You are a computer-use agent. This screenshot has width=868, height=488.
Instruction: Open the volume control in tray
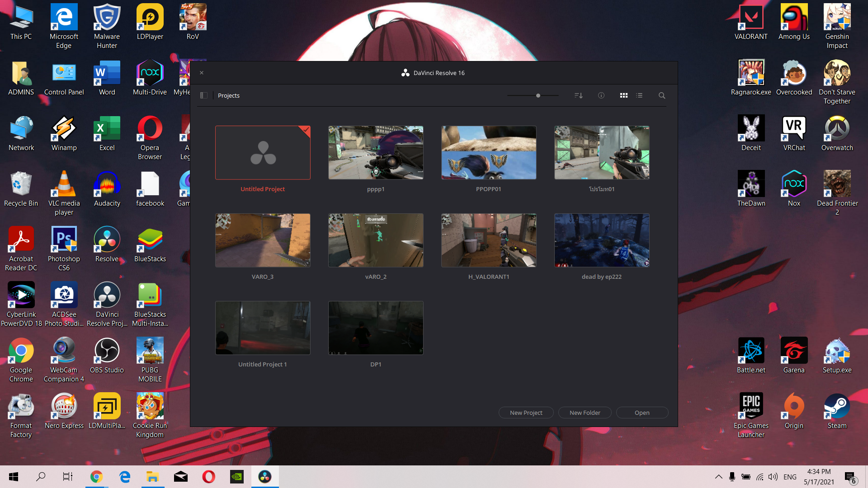point(773,477)
